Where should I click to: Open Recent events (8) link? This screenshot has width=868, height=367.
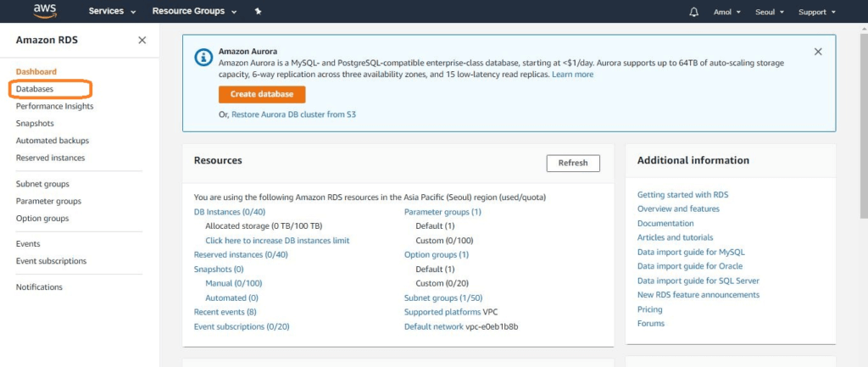(225, 312)
